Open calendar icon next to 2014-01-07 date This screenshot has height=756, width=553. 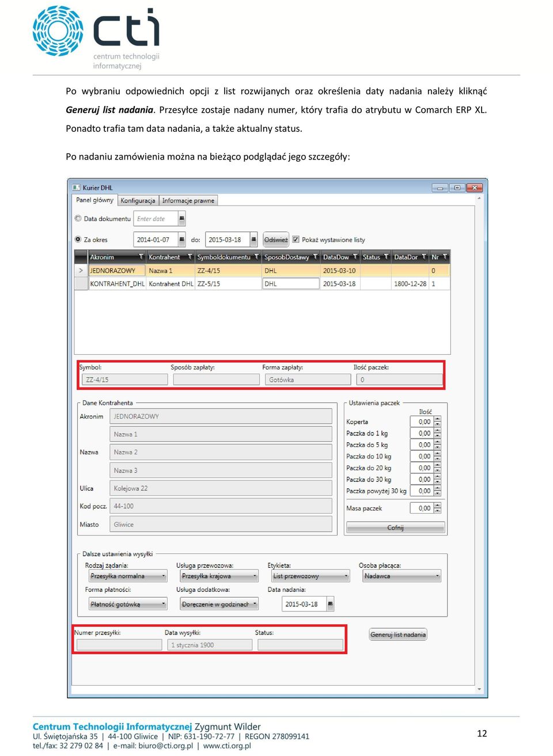pyautogui.click(x=182, y=240)
